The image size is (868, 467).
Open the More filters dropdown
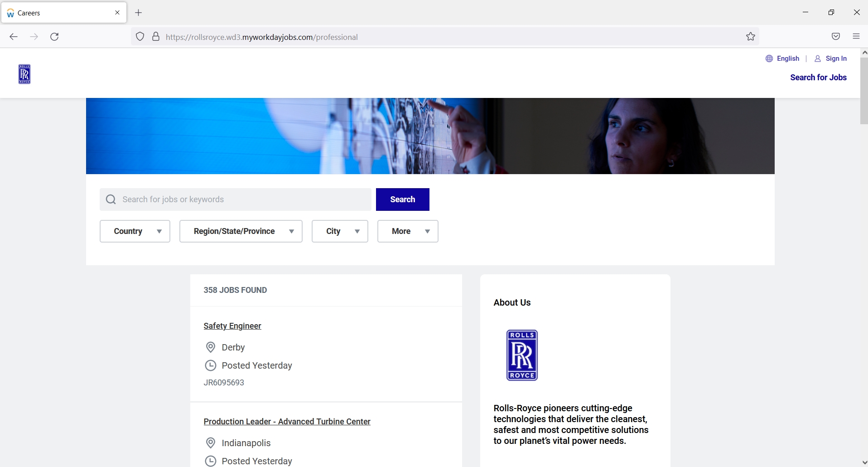click(x=407, y=231)
